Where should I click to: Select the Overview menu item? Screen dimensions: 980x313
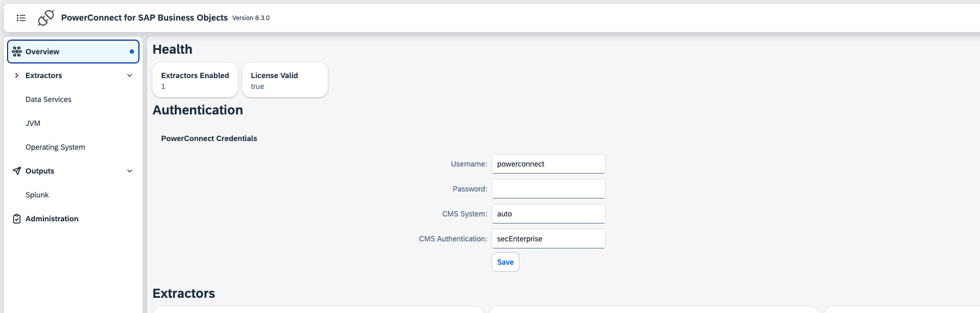click(42, 52)
